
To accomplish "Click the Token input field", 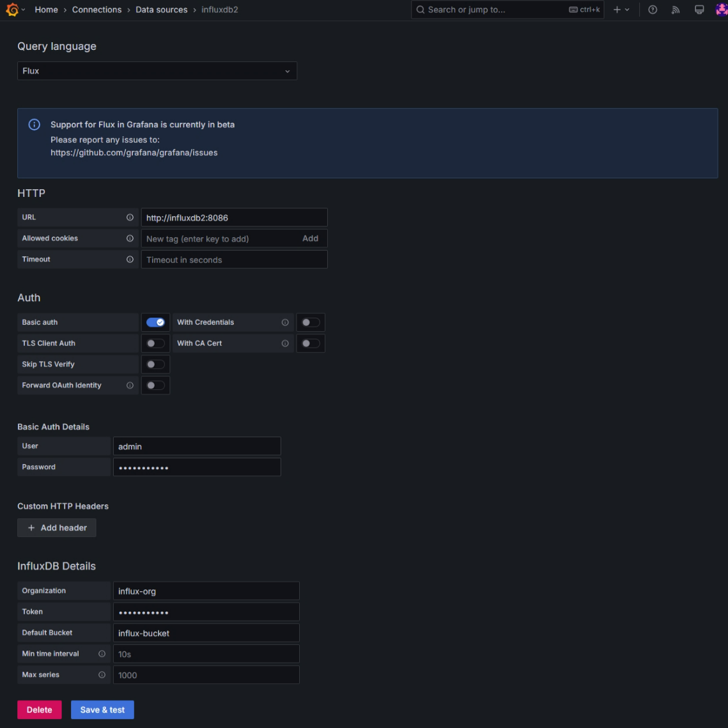I will pyautogui.click(x=206, y=612).
